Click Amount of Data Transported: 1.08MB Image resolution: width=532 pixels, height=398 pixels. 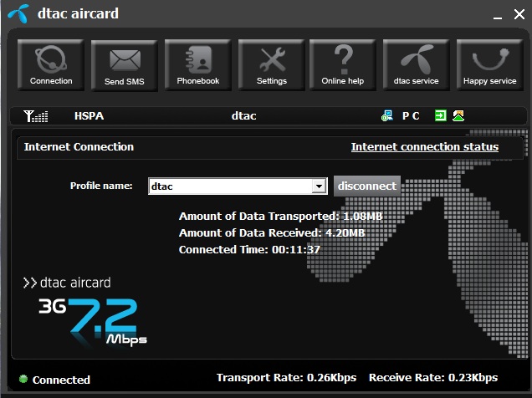(280, 217)
